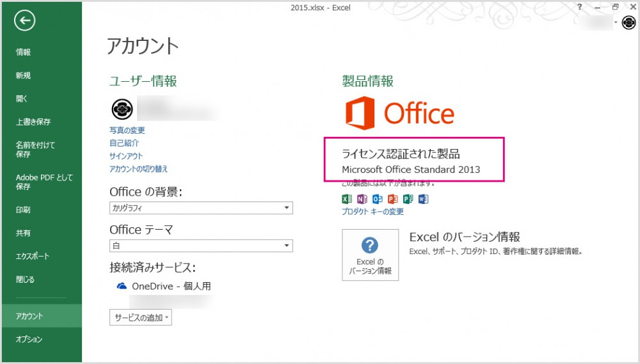The width and height of the screenshot is (640, 364).
Task: Open the 印刷 page
Action: coord(23,210)
